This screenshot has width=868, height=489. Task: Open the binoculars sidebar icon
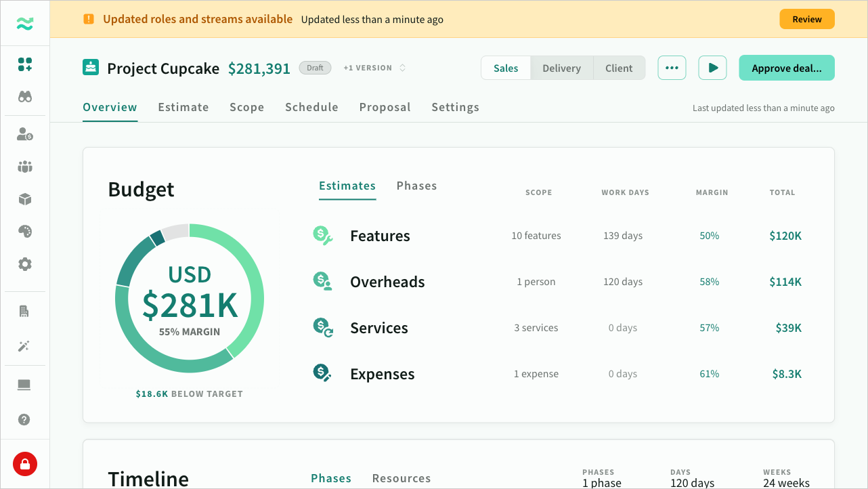coord(25,97)
